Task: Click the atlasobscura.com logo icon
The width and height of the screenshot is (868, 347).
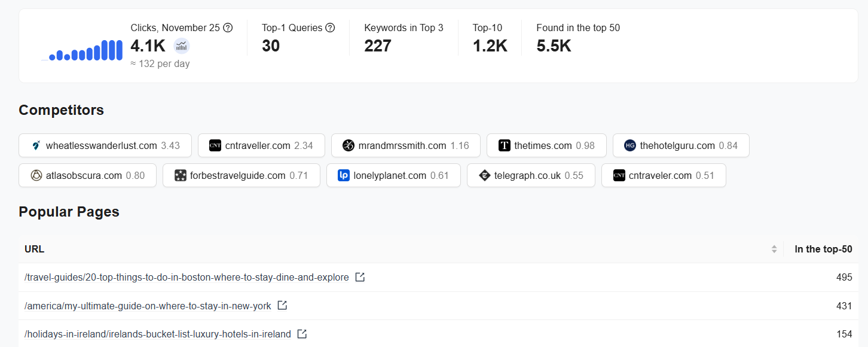Action: (36, 175)
